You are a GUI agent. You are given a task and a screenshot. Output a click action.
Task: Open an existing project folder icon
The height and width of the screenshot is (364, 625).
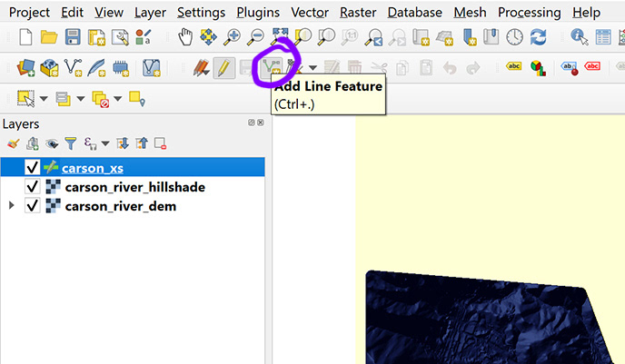pyautogui.click(x=49, y=37)
